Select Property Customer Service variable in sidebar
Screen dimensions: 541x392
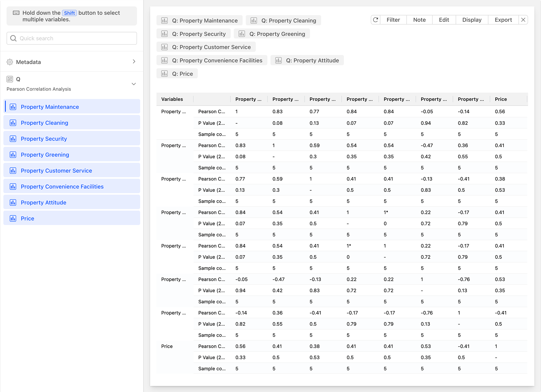click(72, 171)
